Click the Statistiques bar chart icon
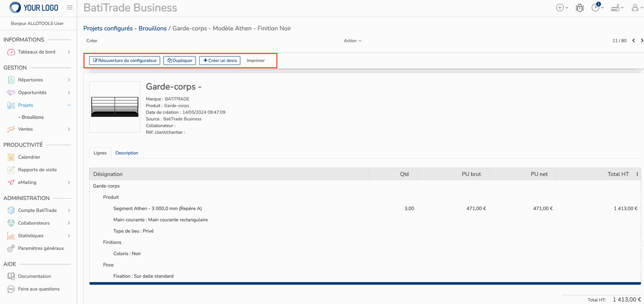644x304 pixels. [x=11, y=236]
